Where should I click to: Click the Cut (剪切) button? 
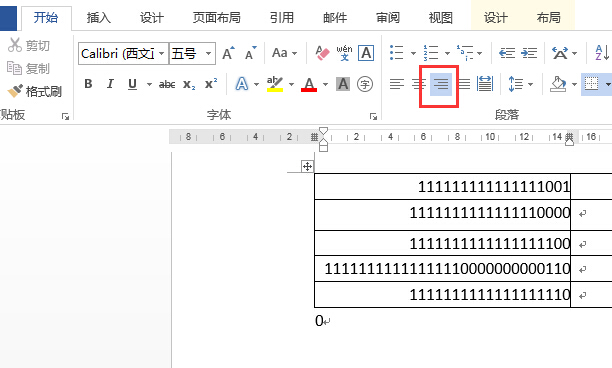click(29, 45)
